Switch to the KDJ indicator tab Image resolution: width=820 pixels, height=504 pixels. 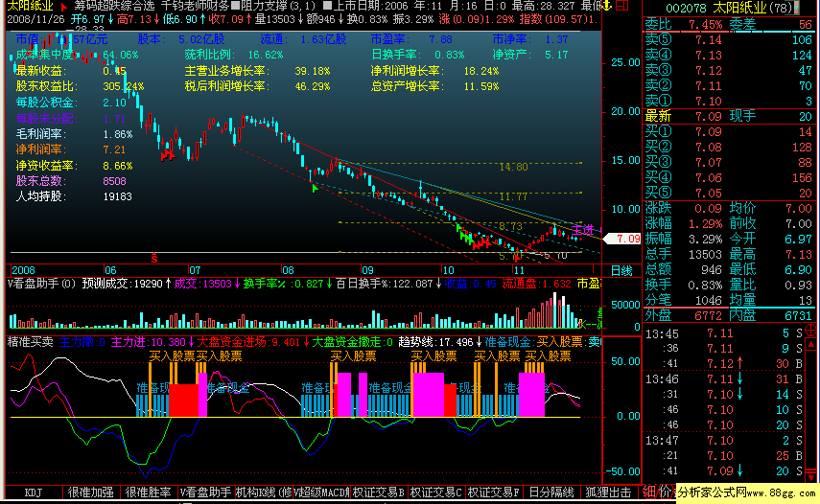click(x=34, y=493)
